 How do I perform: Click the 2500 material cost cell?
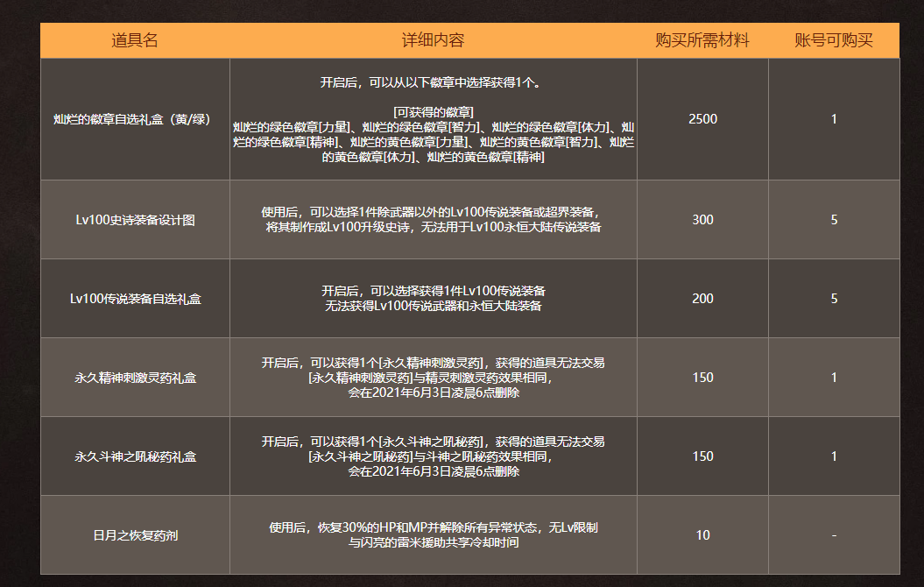tap(702, 119)
